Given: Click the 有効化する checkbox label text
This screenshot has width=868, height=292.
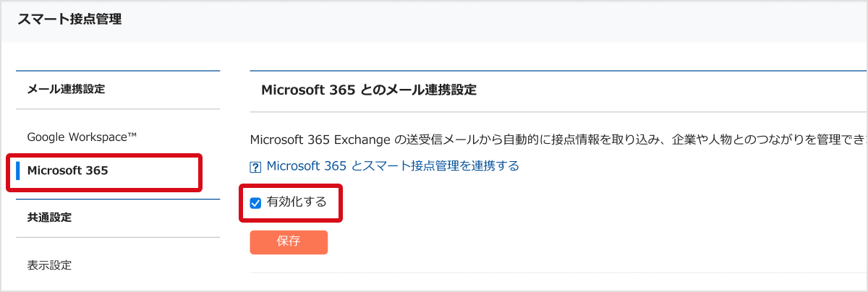Looking at the screenshot, I should [x=297, y=202].
